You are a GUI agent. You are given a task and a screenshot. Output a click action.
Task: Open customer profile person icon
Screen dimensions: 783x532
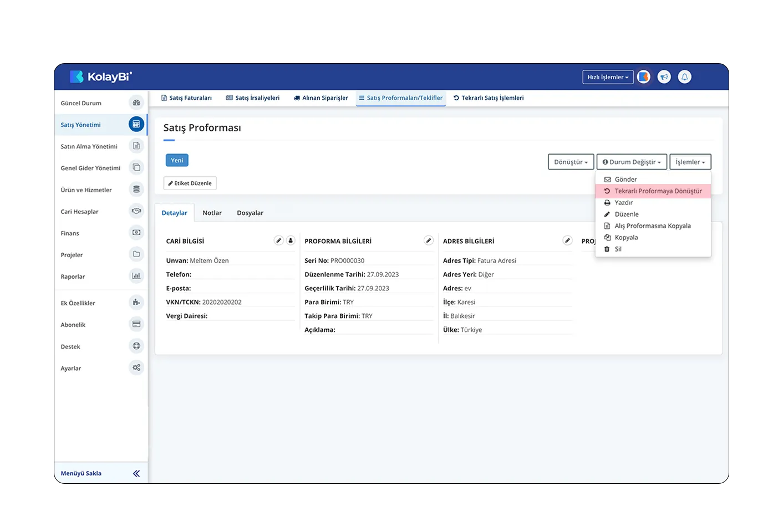point(291,241)
